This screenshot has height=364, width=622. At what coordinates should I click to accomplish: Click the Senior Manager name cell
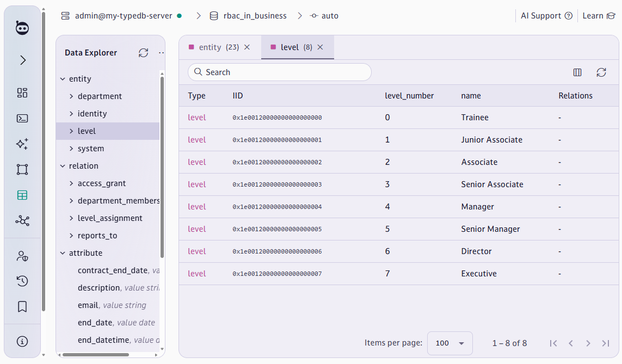[490, 229]
